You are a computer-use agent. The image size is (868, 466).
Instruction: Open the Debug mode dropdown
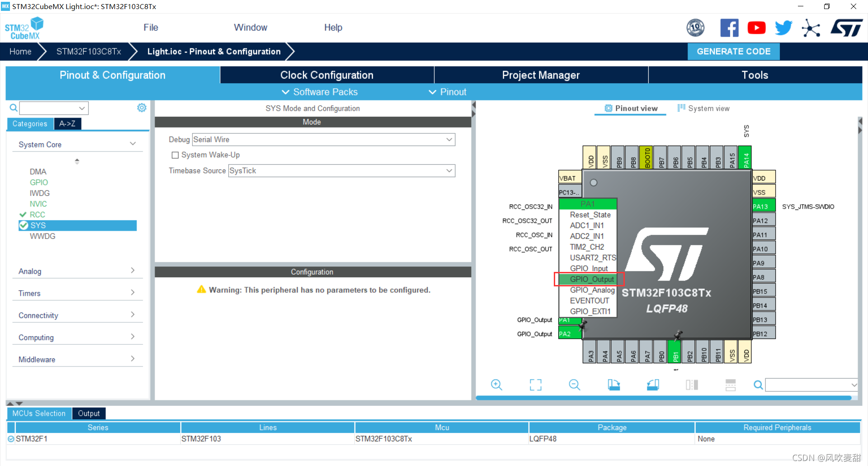pyautogui.click(x=324, y=139)
